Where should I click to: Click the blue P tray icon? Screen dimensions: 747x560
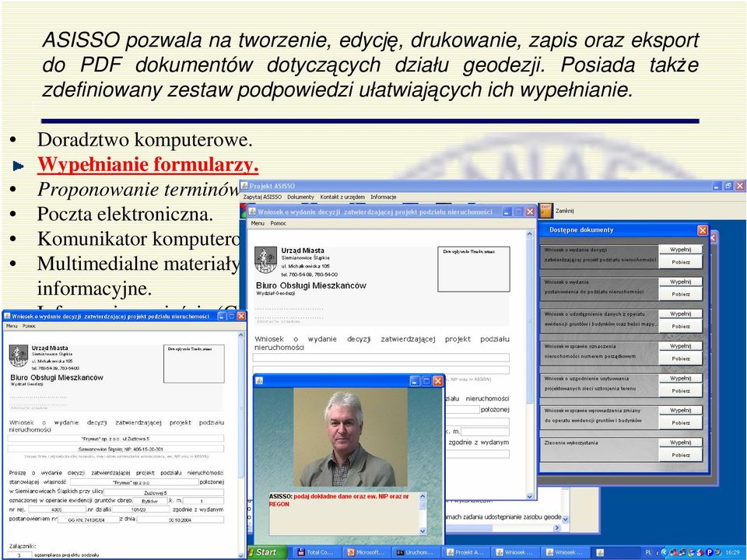[x=710, y=552]
